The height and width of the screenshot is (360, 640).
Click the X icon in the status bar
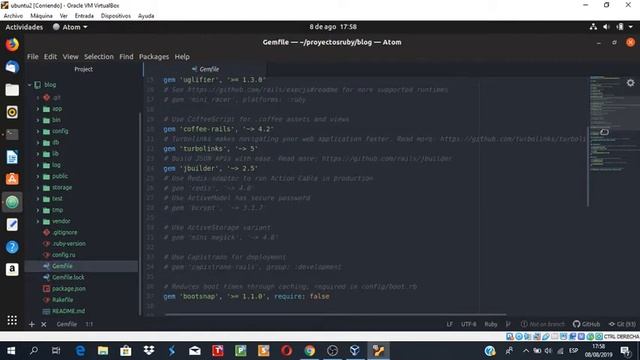44,324
